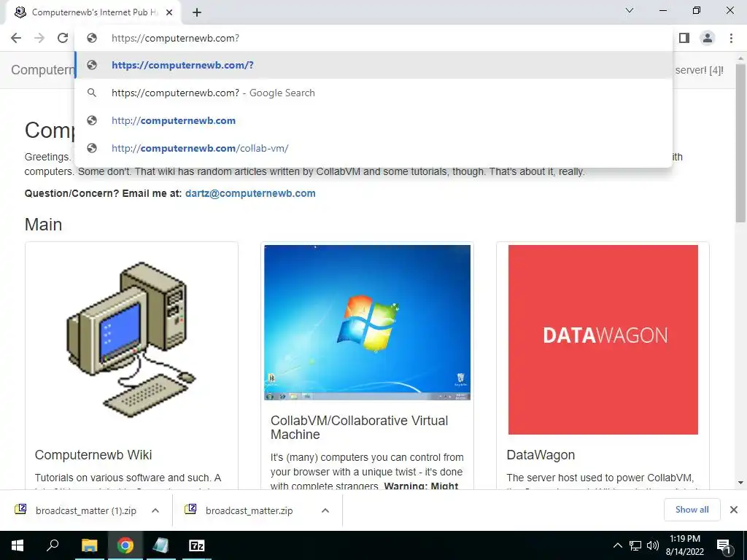Choose the Google Search suggestion row
The height and width of the screenshot is (560, 747).
click(x=373, y=93)
